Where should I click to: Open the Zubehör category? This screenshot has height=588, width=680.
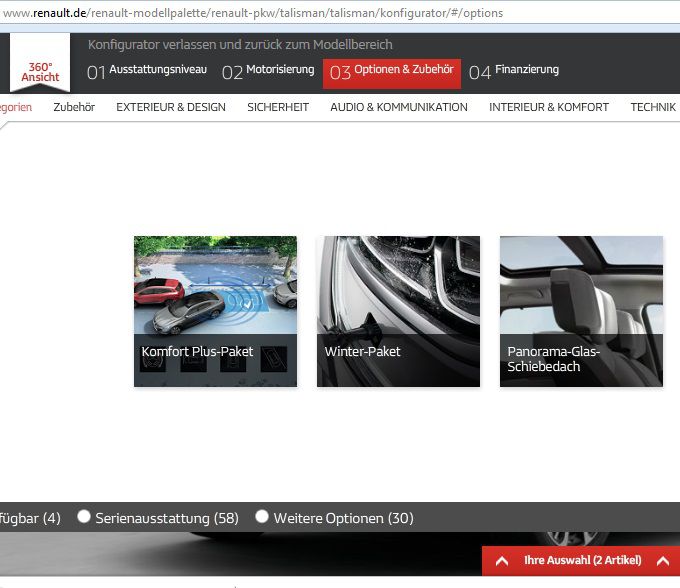(x=74, y=107)
